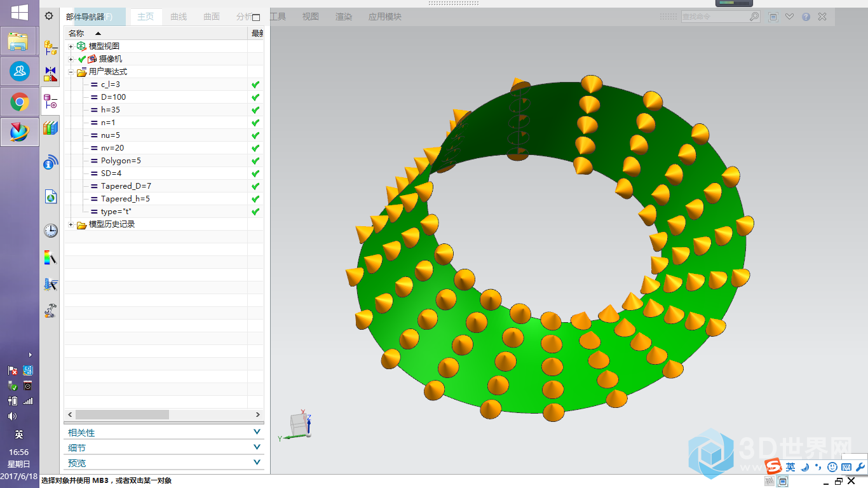
Task: Open the ribbon options chevron dropdown
Action: (789, 17)
